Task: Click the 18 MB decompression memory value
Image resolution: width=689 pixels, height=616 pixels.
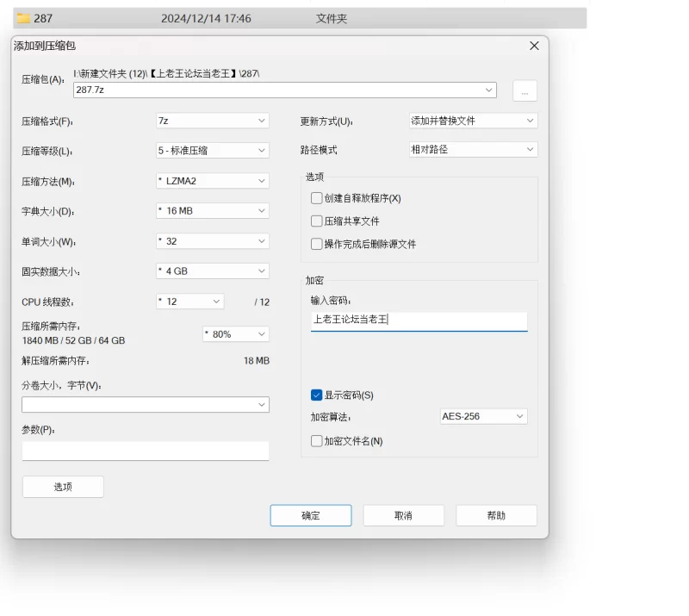Action: [257, 361]
